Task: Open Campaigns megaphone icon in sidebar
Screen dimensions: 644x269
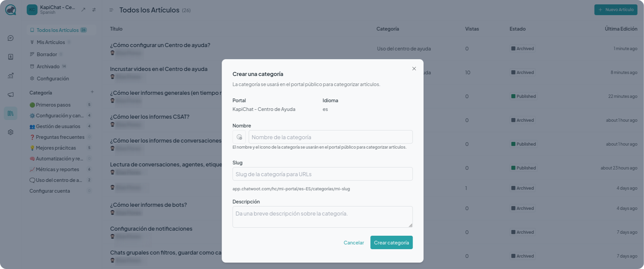Action: coord(11,95)
